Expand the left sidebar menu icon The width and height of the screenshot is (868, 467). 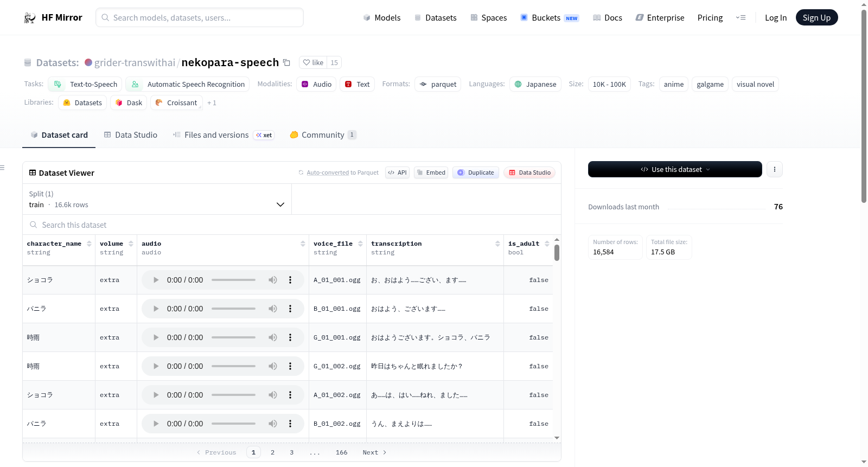coord(2,168)
